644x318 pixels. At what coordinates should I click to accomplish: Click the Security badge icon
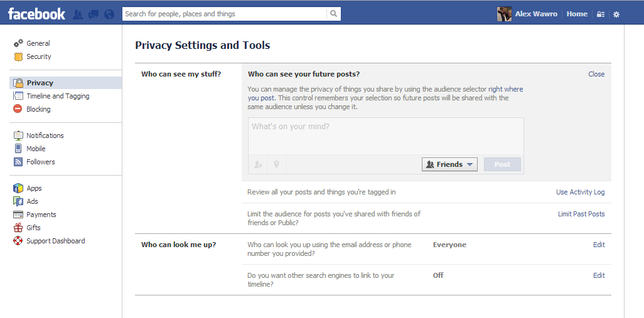coord(18,56)
